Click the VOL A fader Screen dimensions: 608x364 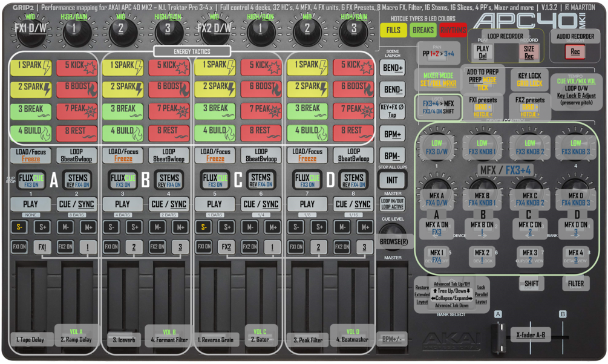[x=76, y=336]
